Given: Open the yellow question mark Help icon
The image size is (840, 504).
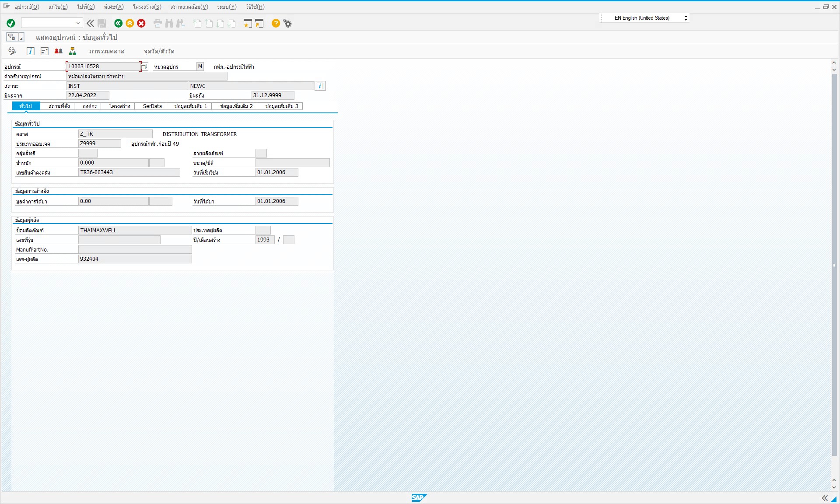Looking at the screenshot, I should [x=276, y=23].
